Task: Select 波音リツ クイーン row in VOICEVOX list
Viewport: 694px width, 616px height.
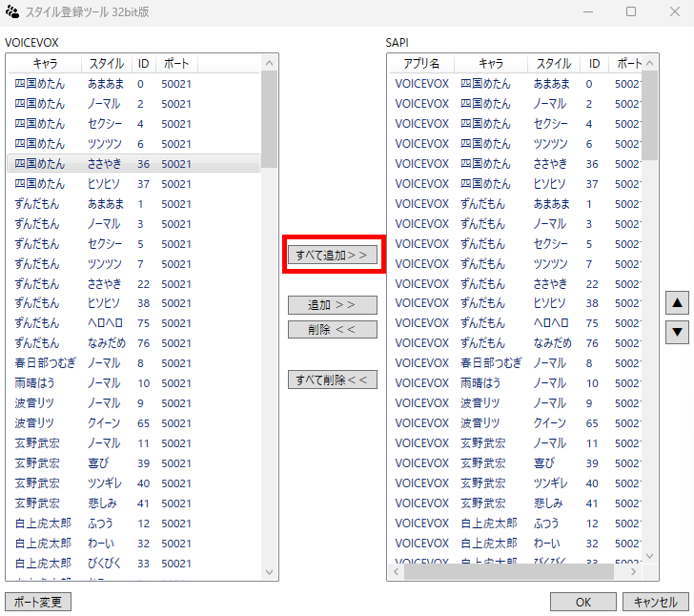Action: 134,423
